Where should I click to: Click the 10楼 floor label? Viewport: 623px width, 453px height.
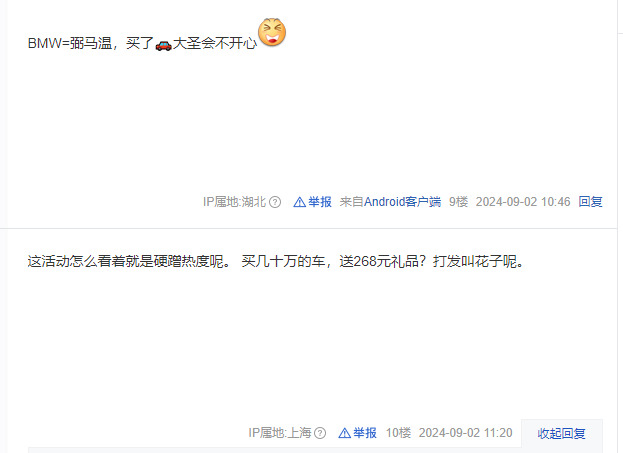point(399,433)
